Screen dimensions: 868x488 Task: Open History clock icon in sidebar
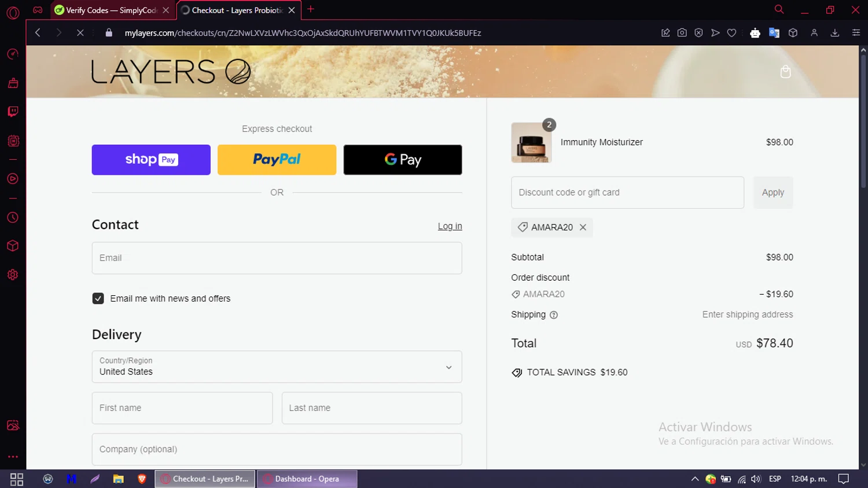click(x=13, y=218)
